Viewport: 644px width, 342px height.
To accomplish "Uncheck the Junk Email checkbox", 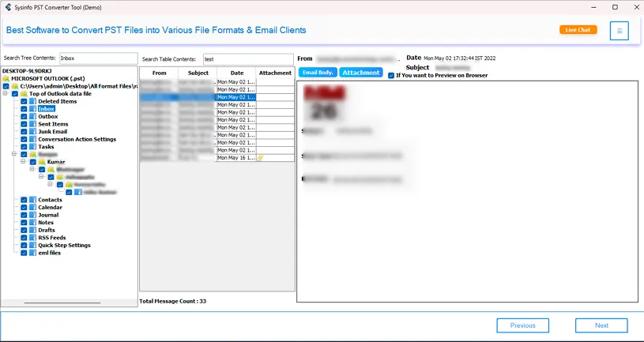I will [24, 132].
